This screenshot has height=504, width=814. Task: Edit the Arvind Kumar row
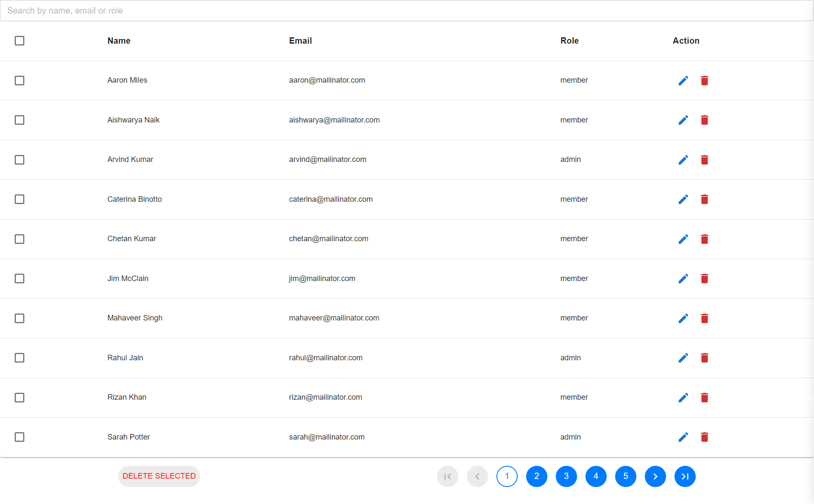click(683, 160)
